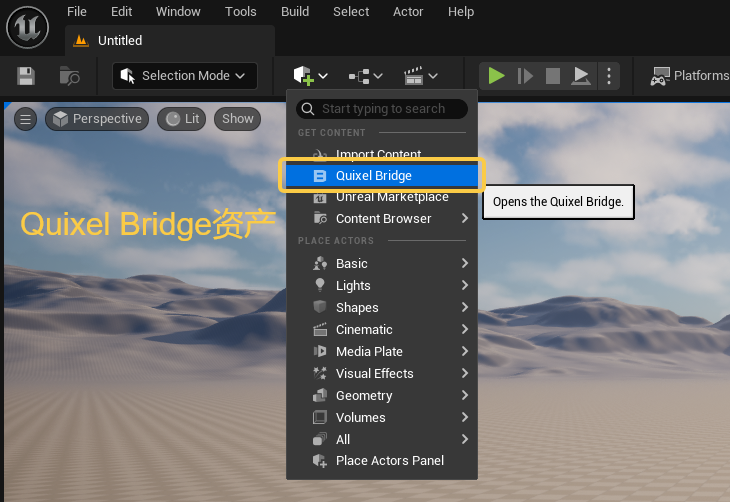This screenshot has width=730, height=502.
Task: Open the Select menu
Action: (x=351, y=11)
